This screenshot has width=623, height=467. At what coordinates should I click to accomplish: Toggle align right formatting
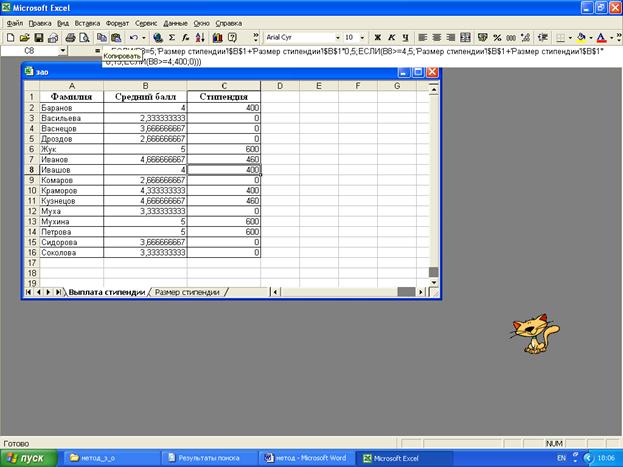[x=451, y=38]
